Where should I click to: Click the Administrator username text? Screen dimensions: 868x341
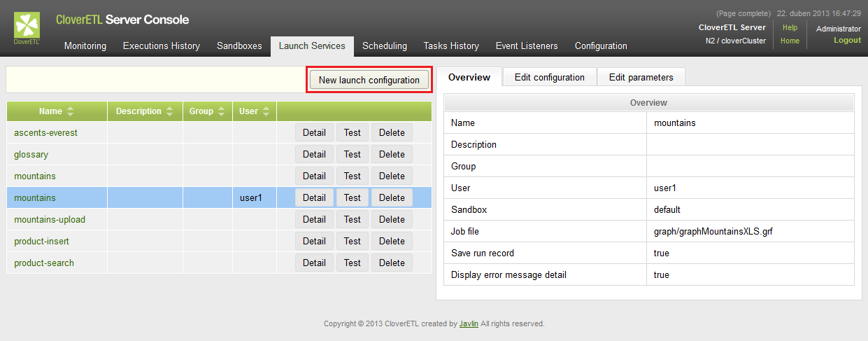click(x=838, y=29)
